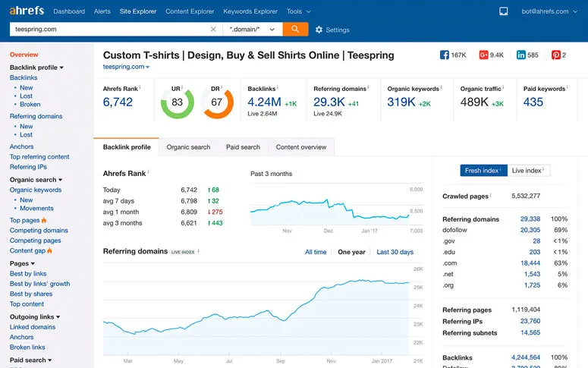
Task: Open the Content overview tab
Action: (x=301, y=147)
